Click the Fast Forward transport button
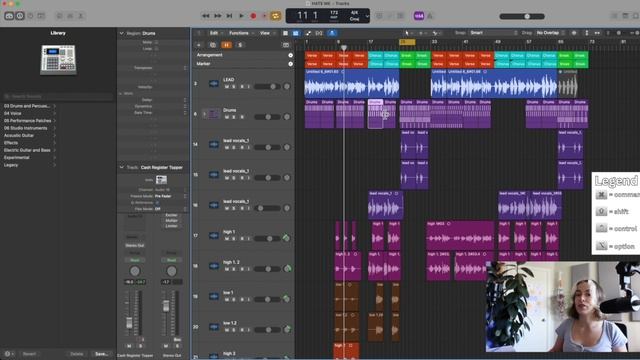Viewport: 640px width, 360px height. (x=218, y=16)
